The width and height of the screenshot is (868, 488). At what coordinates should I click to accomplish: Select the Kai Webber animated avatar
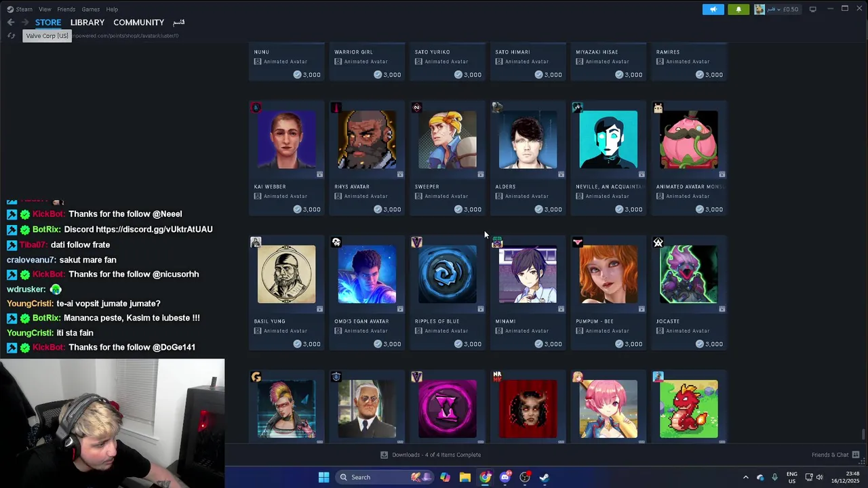(286, 140)
